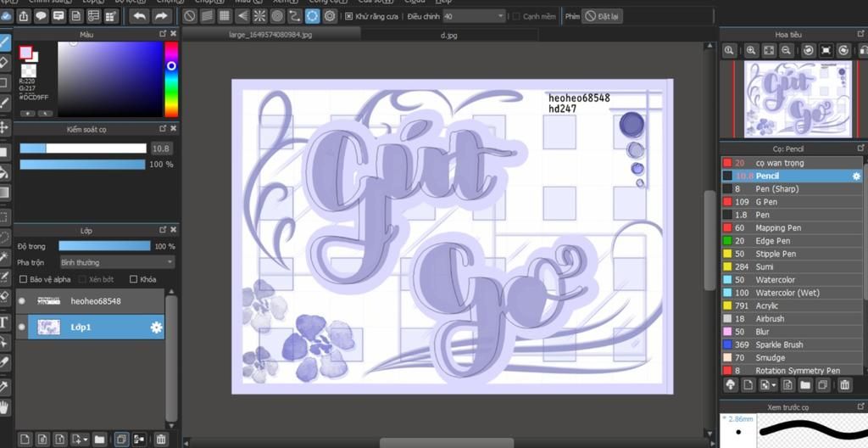Select the Brush tool at top of toolbox

coord(3,42)
